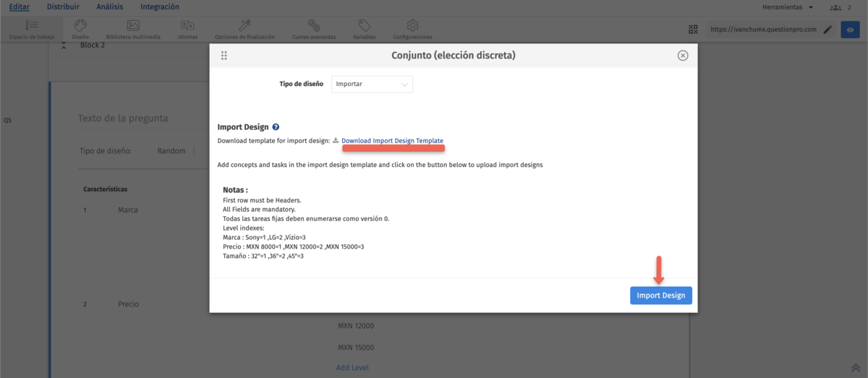
Task: Open the Herramientas dropdown menu
Action: click(x=788, y=7)
